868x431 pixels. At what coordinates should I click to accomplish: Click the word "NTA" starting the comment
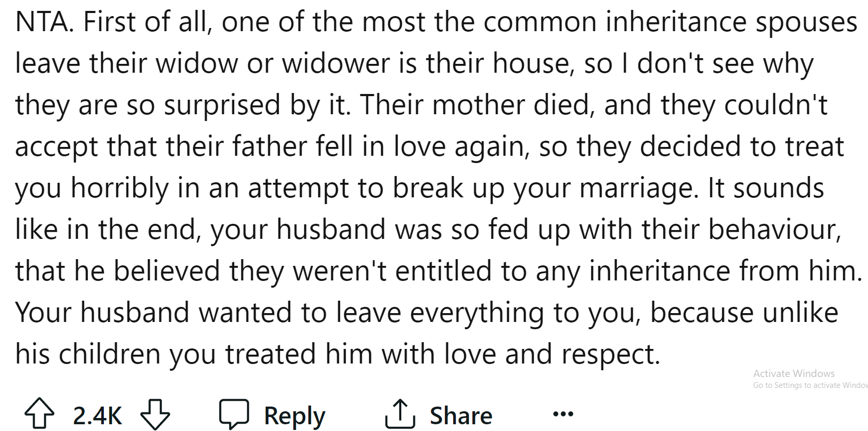point(44,22)
